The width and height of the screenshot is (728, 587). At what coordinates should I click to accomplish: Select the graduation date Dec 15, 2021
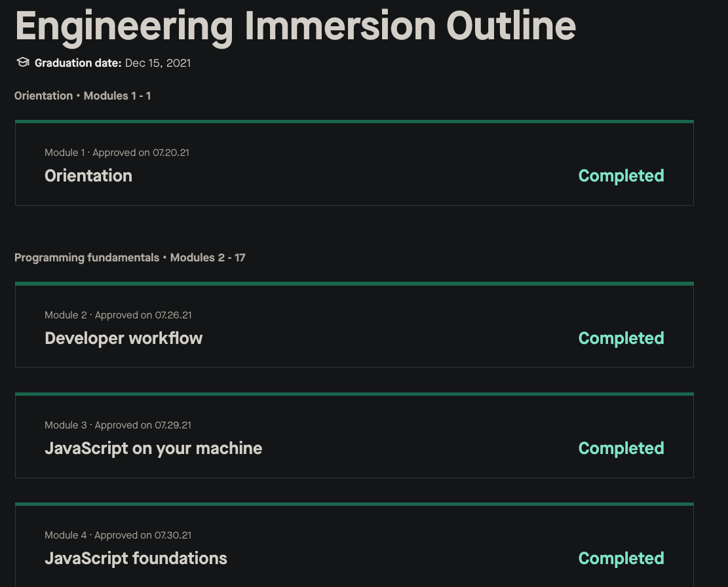click(x=157, y=63)
